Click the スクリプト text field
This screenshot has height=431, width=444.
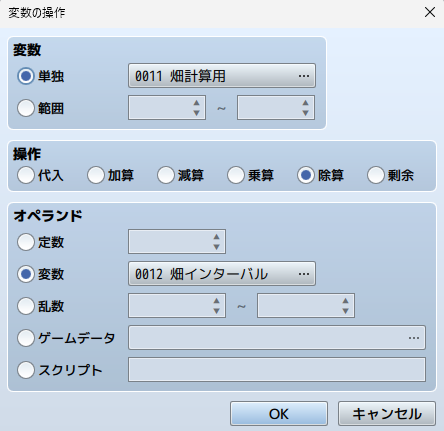(277, 370)
